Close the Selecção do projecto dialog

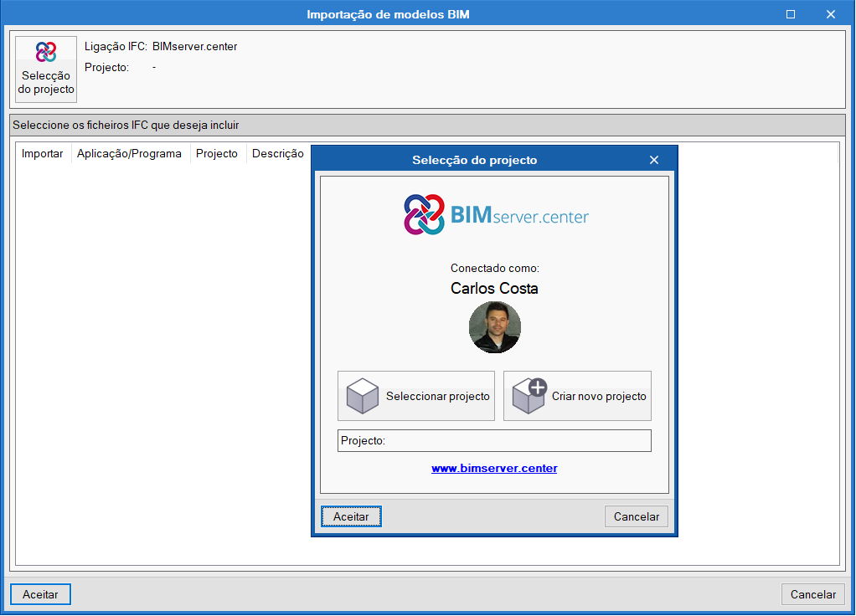(654, 160)
